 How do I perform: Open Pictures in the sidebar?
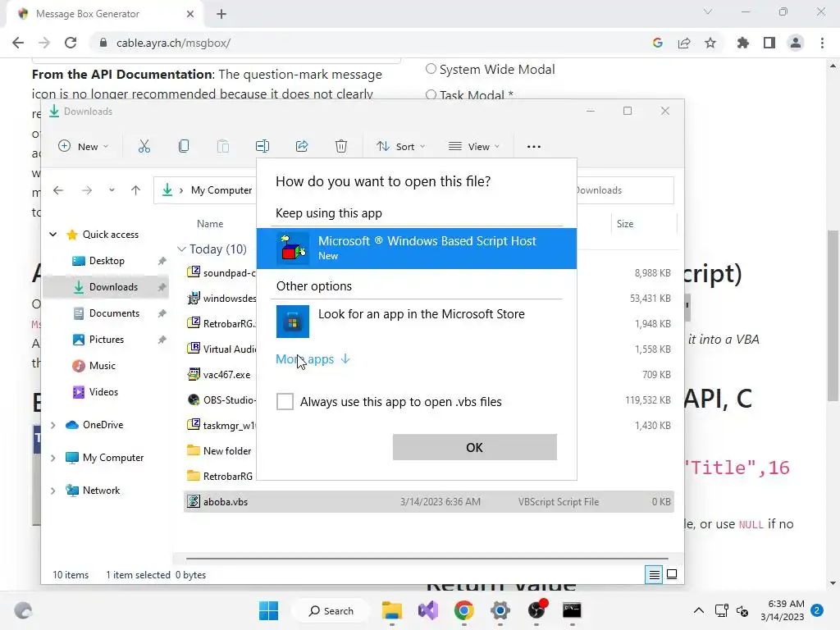(106, 339)
